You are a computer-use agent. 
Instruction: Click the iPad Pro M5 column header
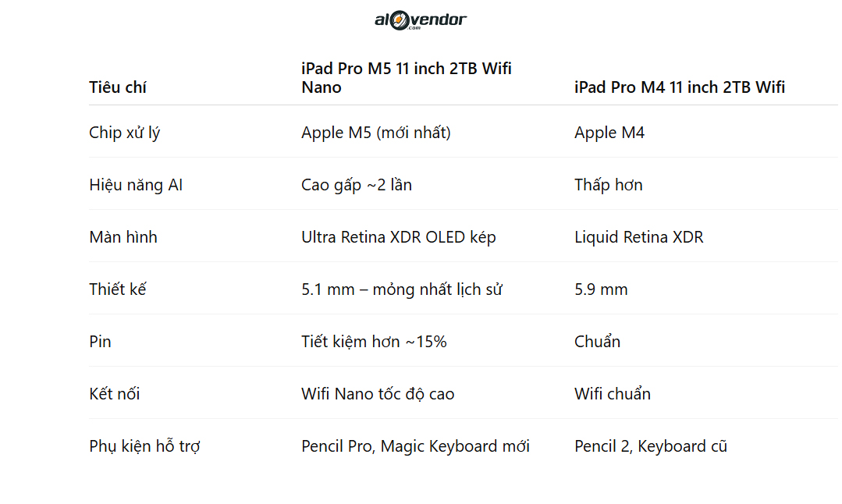[407, 78]
